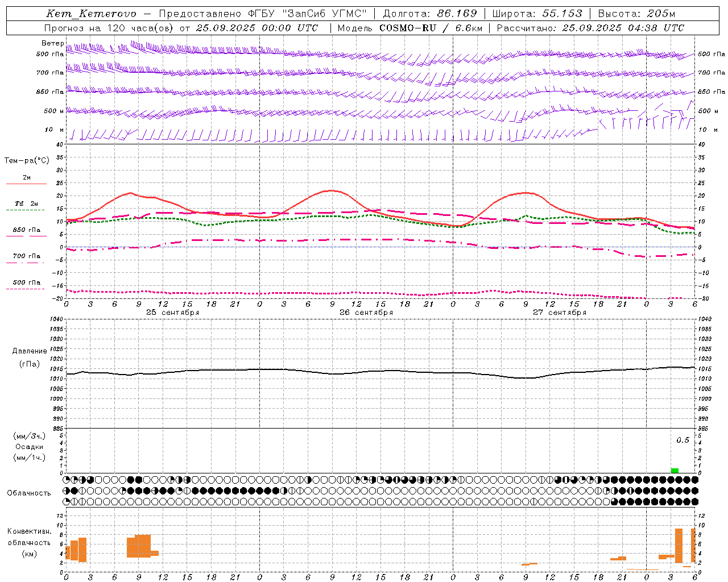Click the black pressure curve

pos(380,372)
